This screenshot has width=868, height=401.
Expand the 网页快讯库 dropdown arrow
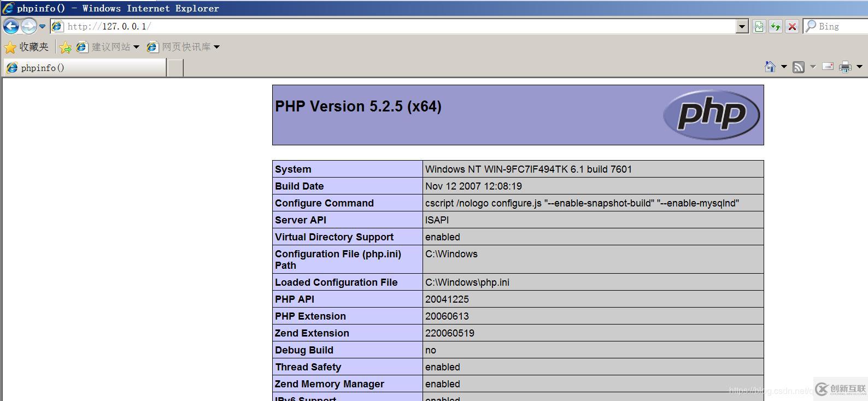[x=216, y=47]
